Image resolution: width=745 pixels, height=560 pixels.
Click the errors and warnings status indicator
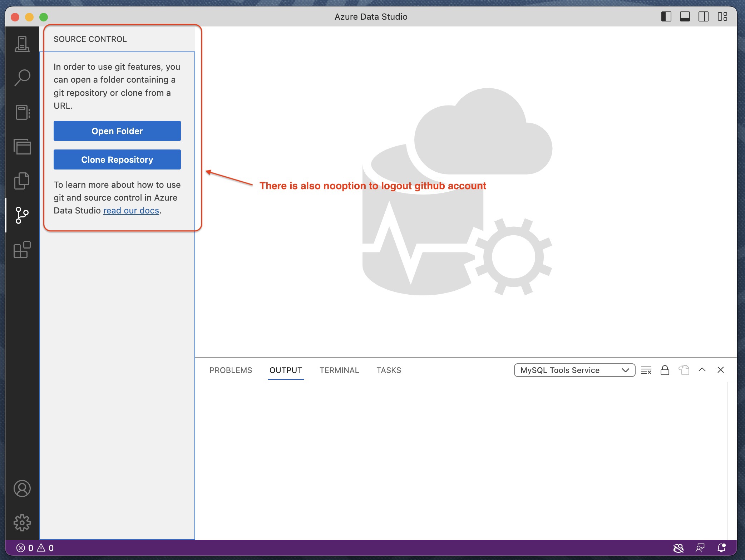35,548
